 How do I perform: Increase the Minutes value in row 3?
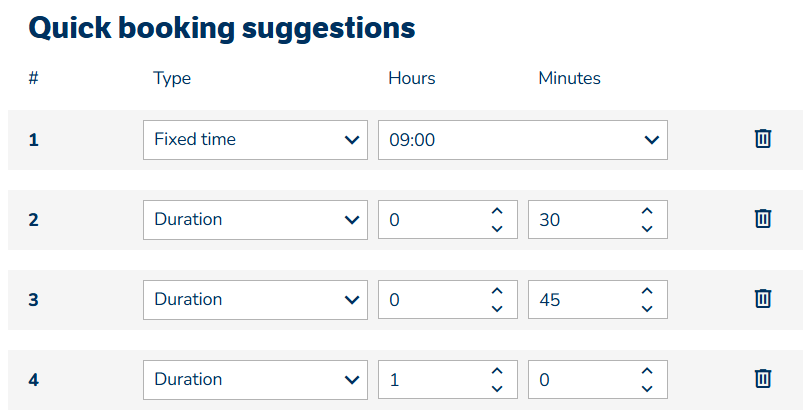click(x=647, y=291)
